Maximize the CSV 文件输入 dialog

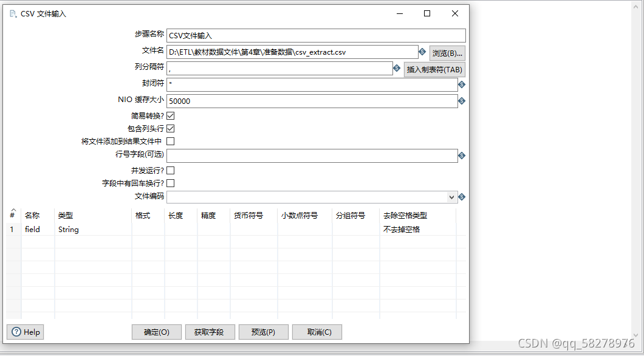pos(427,13)
